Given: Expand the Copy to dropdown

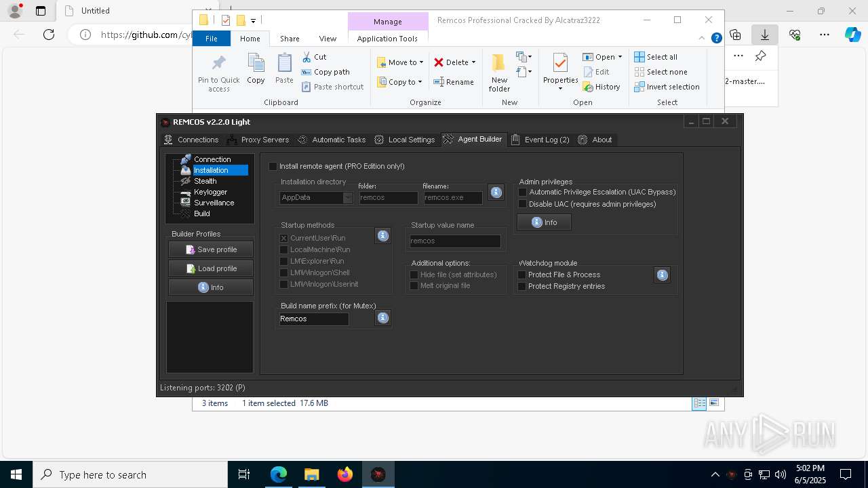Looking at the screenshot, I should (420, 82).
